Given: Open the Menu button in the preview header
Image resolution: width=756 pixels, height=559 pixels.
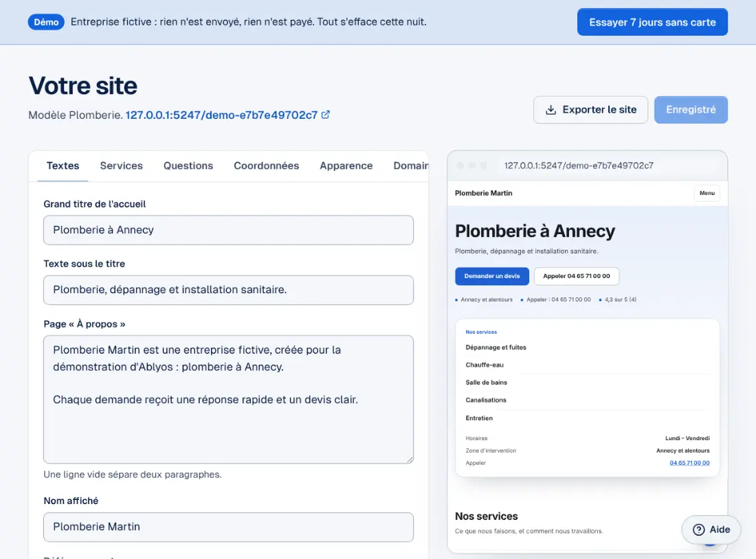Looking at the screenshot, I should pos(707,193).
